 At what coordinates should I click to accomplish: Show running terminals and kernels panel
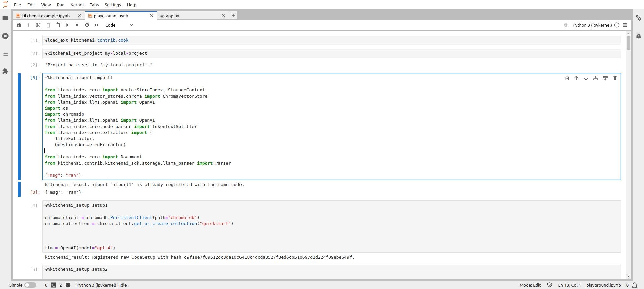click(5, 36)
